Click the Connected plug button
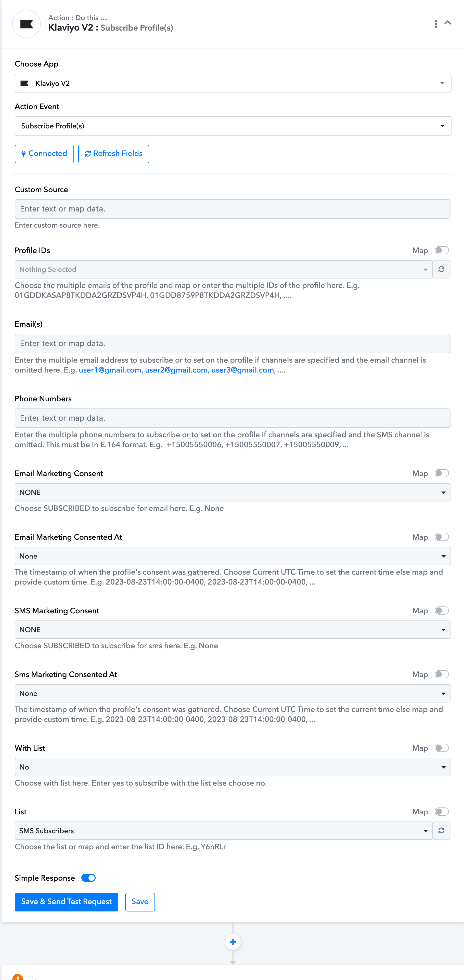Image resolution: width=464 pixels, height=980 pixels. click(44, 154)
